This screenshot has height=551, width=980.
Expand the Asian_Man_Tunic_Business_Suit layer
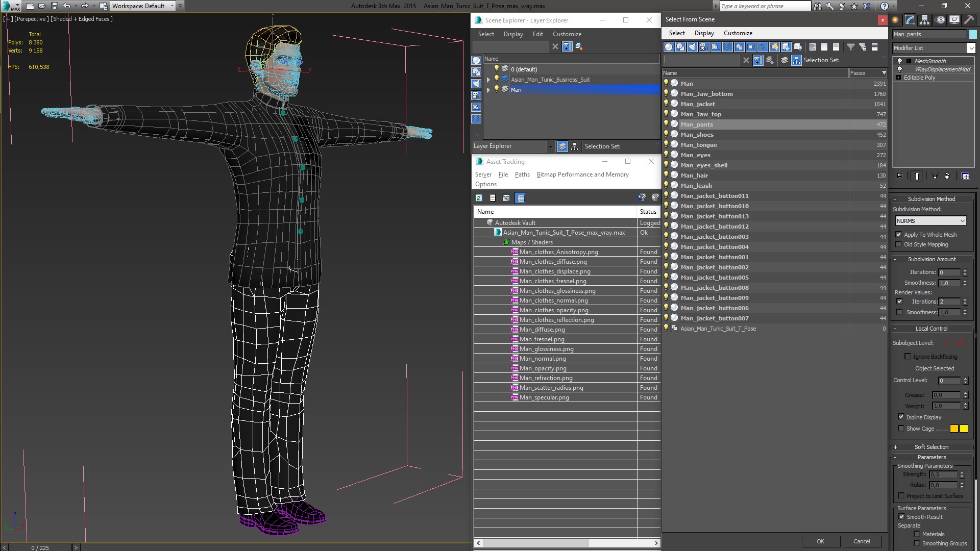[x=488, y=80]
